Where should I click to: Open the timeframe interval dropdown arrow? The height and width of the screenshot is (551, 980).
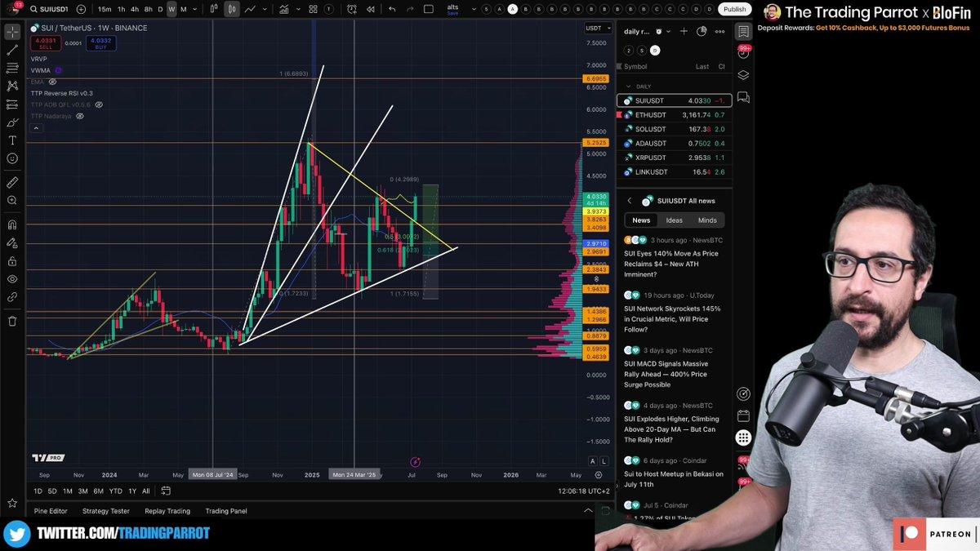(x=195, y=9)
